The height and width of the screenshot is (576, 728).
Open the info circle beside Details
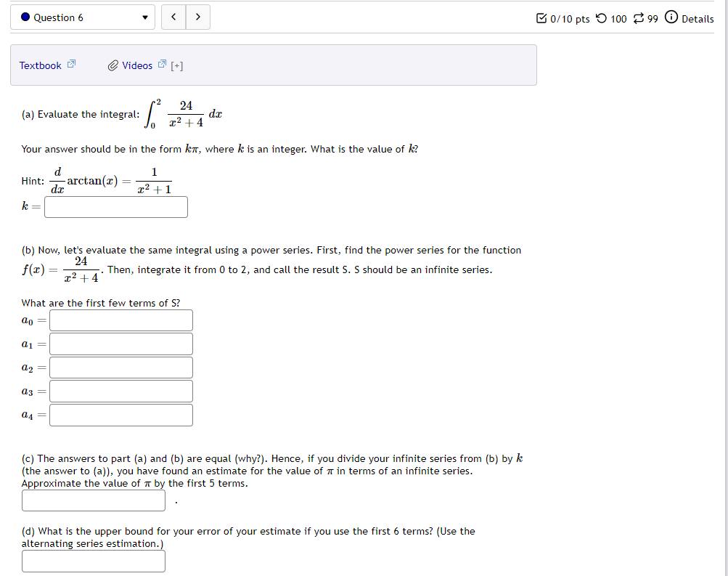coord(670,19)
